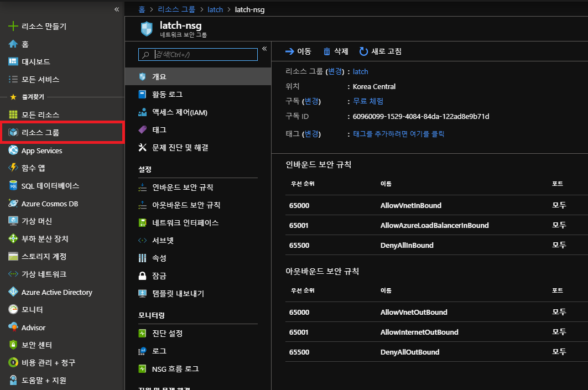Click the 새로 고침 refresh button
This screenshot has width=588, height=390.
click(380, 51)
